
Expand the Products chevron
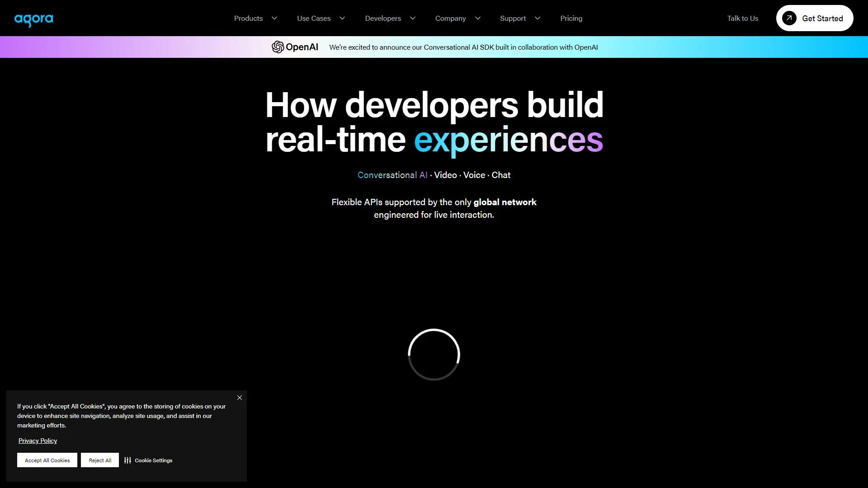pos(274,19)
